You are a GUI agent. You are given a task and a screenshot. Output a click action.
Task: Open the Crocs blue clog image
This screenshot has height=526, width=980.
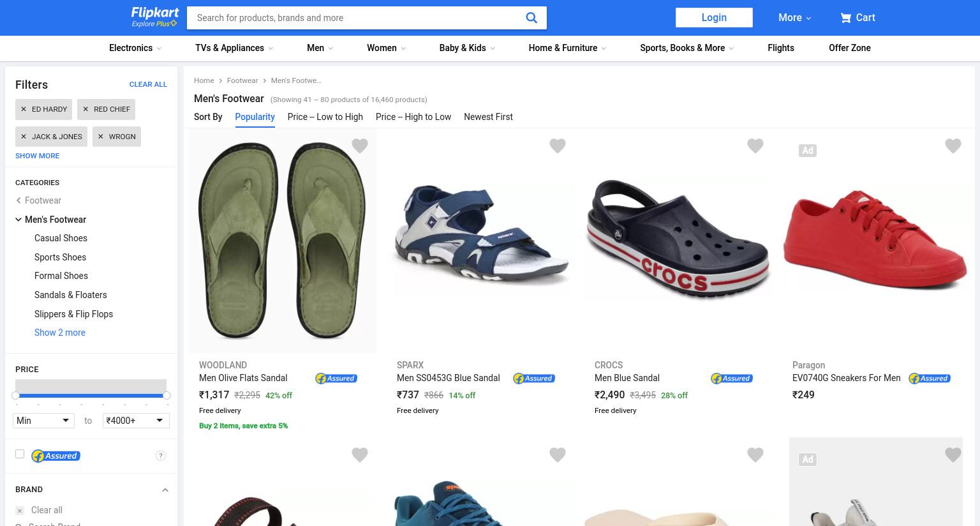tap(678, 239)
